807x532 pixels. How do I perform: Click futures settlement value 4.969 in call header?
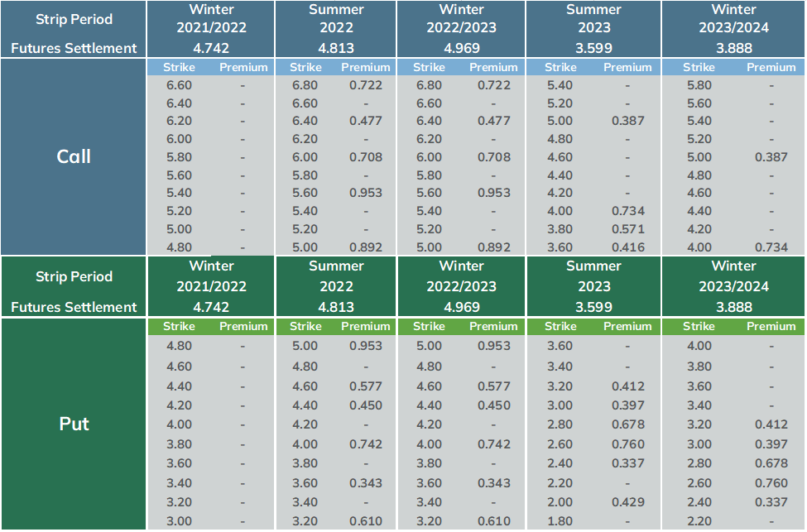(462, 48)
